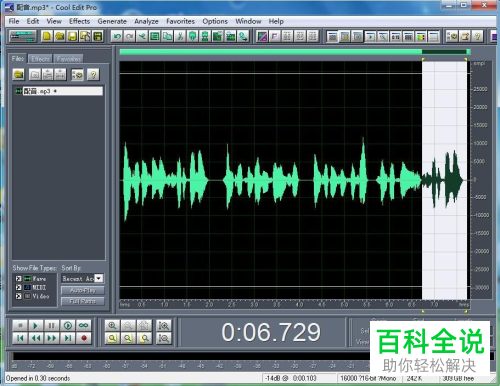Viewport: 500px width, 386px height.
Task: Start playback with the Play button
Action: point(36,325)
